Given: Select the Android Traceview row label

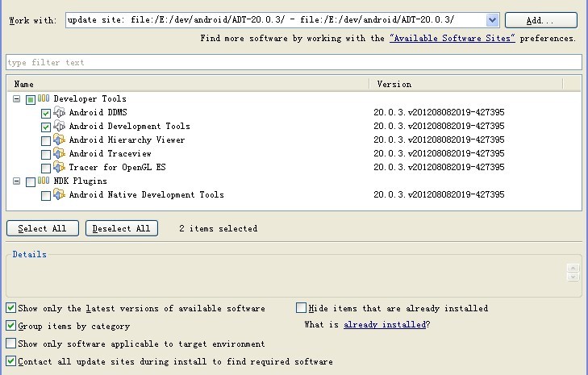Looking at the screenshot, I should pyautogui.click(x=110, y=153).
